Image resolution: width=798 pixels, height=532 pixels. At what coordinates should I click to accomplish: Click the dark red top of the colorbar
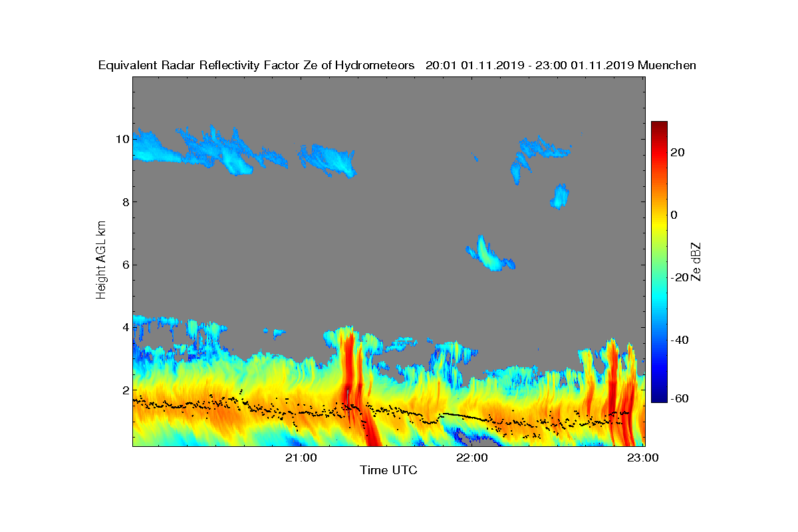pyautogui.click(x=659, y=126)
